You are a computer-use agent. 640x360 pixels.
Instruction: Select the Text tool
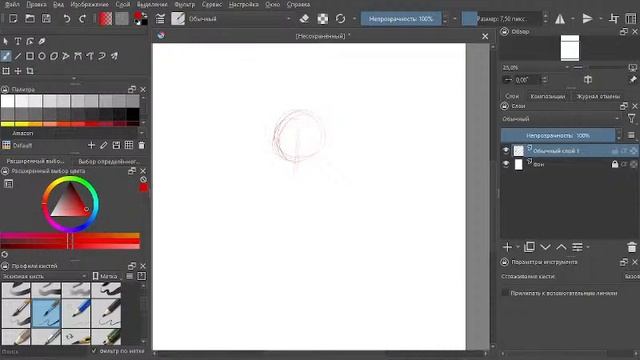[x=18, y=41]
